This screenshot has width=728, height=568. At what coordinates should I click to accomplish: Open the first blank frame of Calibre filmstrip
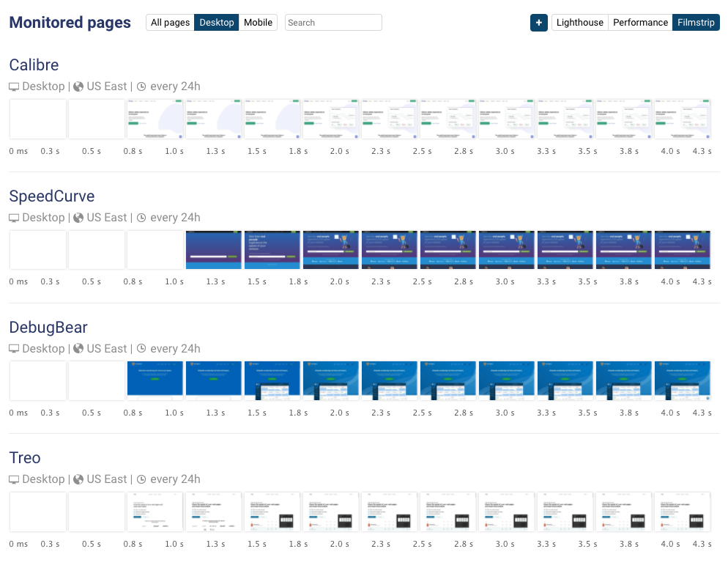[x=37, y=119]
